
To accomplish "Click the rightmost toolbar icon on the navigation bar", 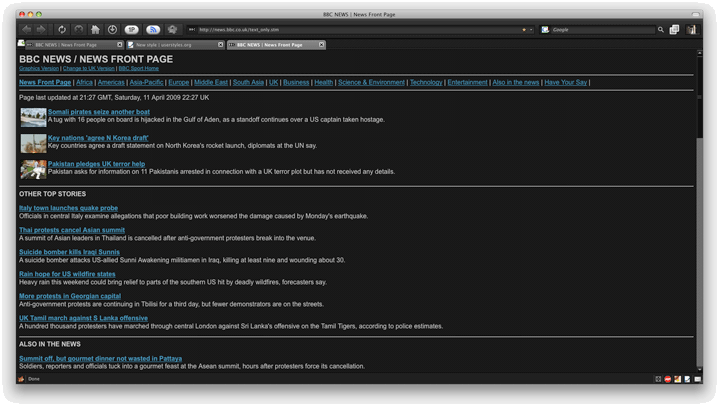I will 691,29.
